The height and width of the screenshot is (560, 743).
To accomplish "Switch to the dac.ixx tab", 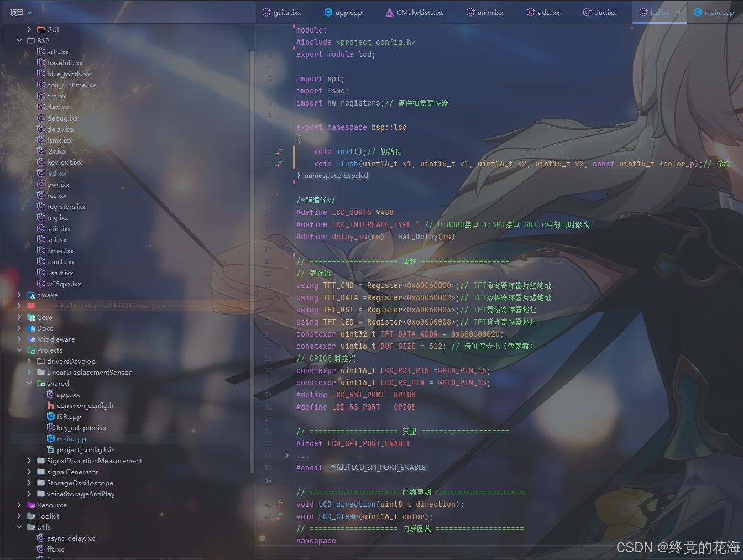I will coord(599,12).
